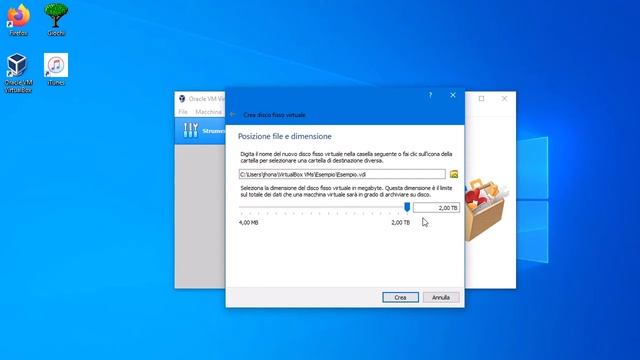Open the Firefox desktop shortcut
640x360 pixels.
click(18, 19)
